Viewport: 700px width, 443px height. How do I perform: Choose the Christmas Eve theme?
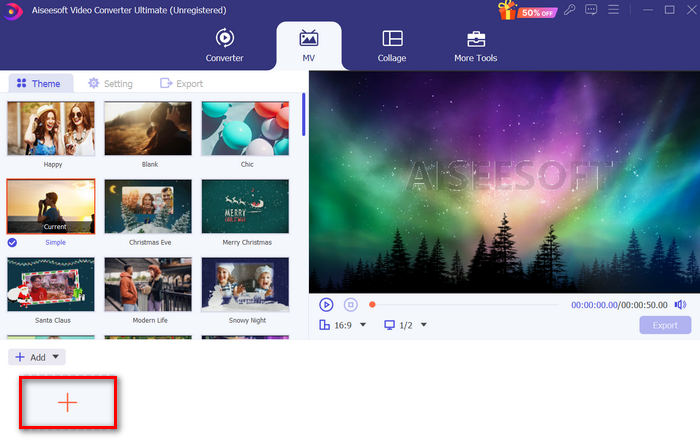tap(148, 206)
